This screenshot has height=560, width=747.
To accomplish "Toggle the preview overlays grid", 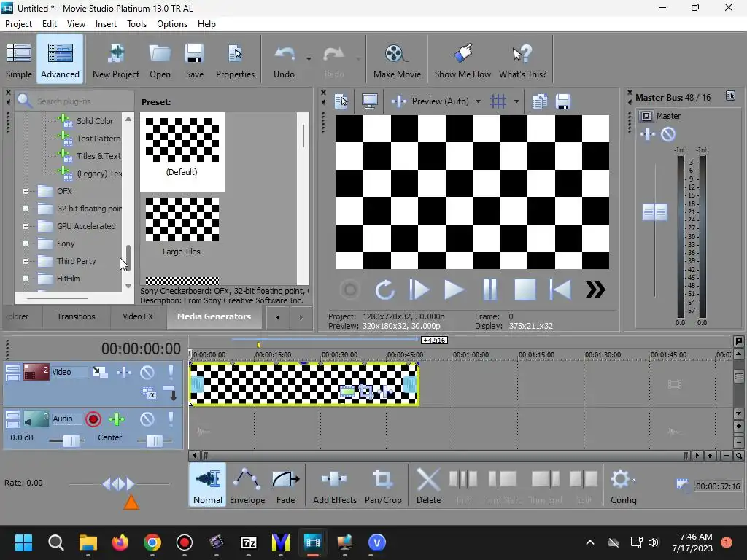I will (498, 101).
